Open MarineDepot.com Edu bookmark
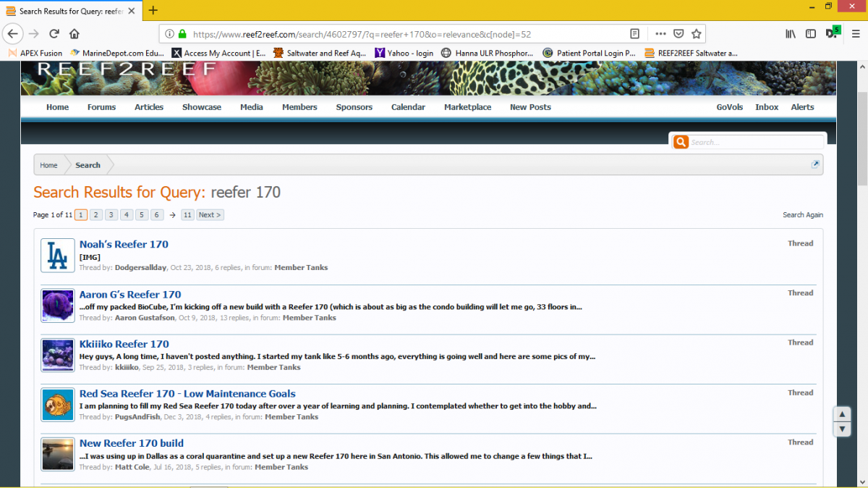 click(117, 53)
